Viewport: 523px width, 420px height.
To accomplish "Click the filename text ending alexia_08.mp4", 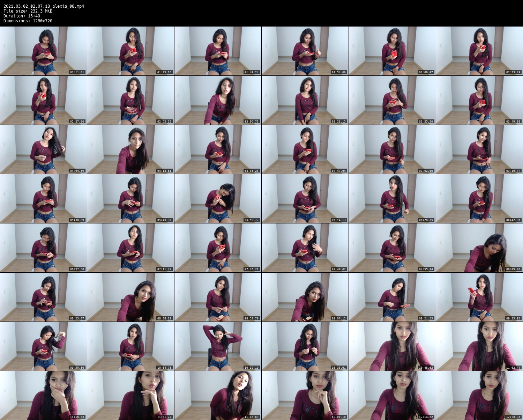I will 44,6.
